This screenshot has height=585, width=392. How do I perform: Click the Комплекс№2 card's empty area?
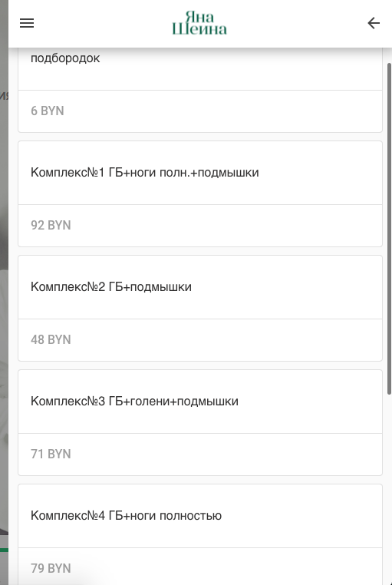287,287
